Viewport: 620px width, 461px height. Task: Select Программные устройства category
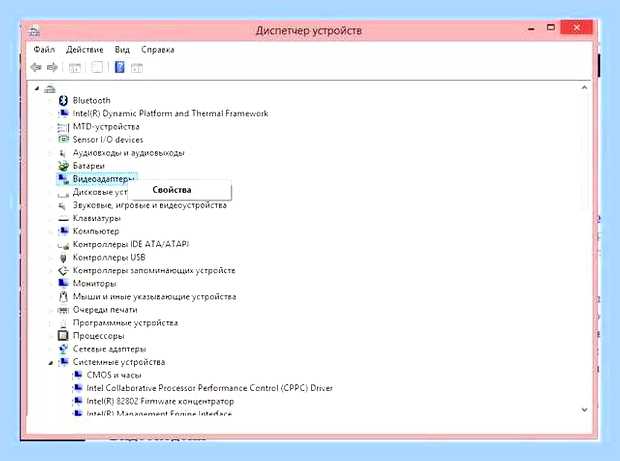point(125,323)
